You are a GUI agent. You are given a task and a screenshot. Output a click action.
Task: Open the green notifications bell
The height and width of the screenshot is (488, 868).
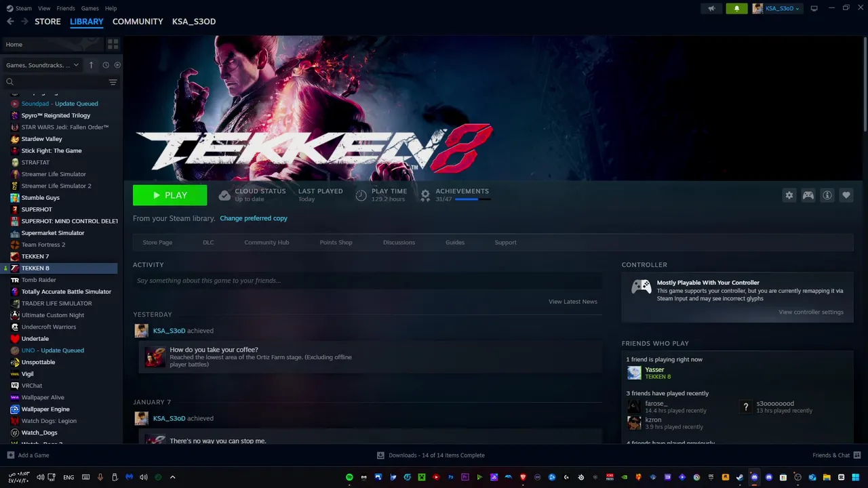(736, 8)
